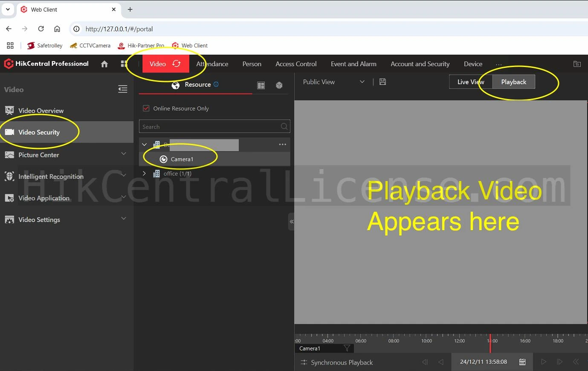Expand Picture Center submenu

[x=124, y=154]
